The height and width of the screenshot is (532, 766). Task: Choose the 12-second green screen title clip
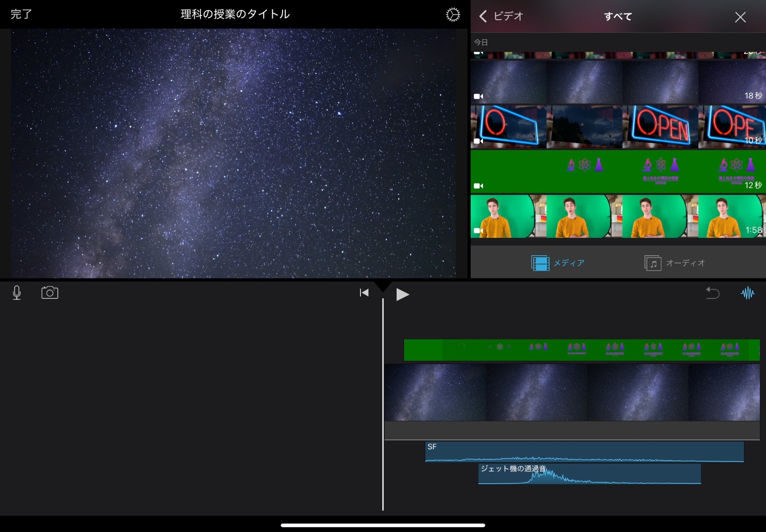click(x=618, y=171)
